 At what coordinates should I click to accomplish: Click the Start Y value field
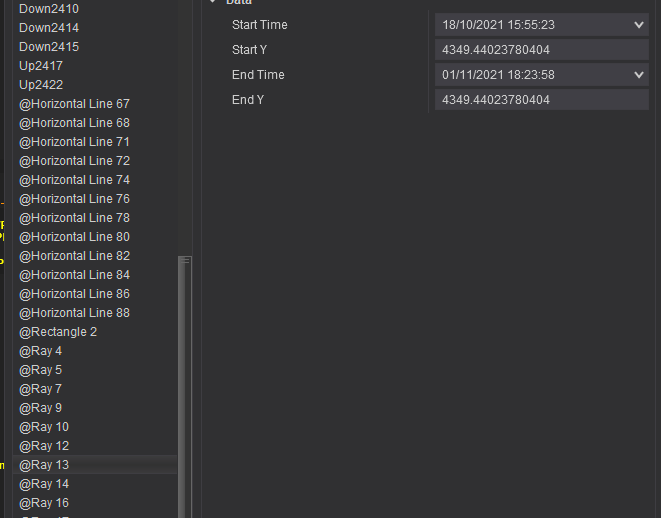coord(541,50)
